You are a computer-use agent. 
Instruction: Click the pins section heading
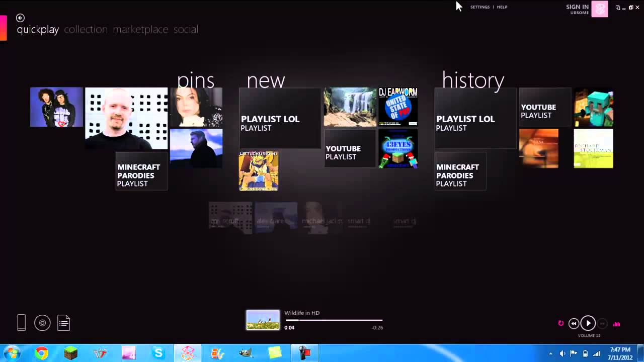tap(196, 80)
